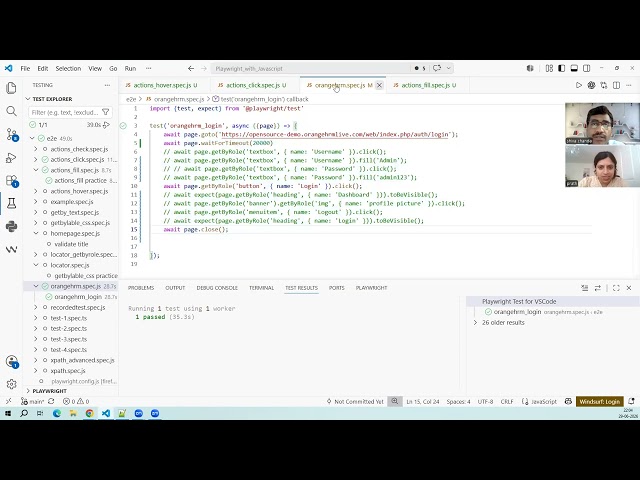640x480 pixels.
Task: Click the passed test glyph on line 3
Action: pos(123,126)
